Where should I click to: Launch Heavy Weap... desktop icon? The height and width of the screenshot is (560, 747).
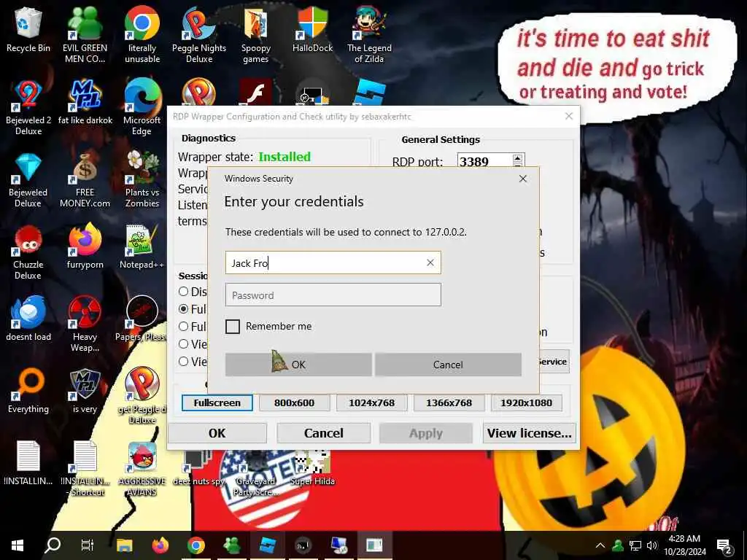(85, 324)
